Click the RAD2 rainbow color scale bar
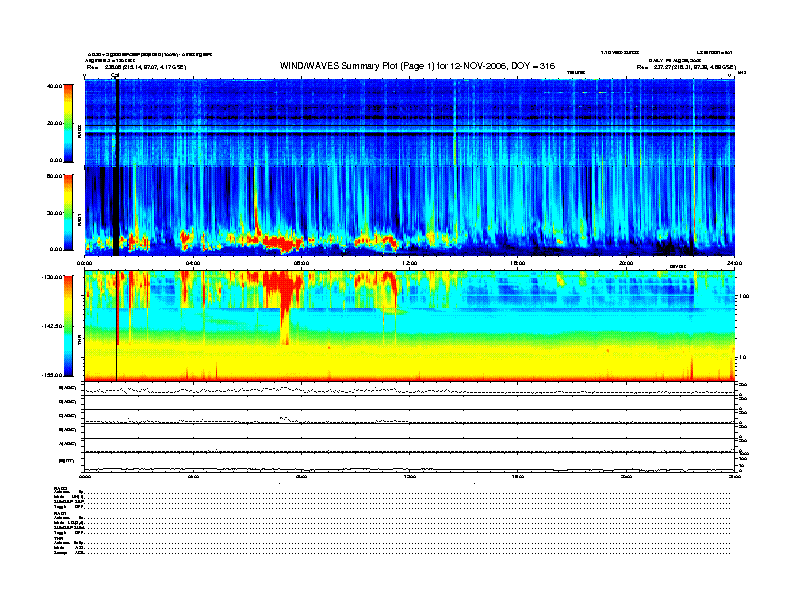Viewport: 792px width, 612px height. point(68,123)
